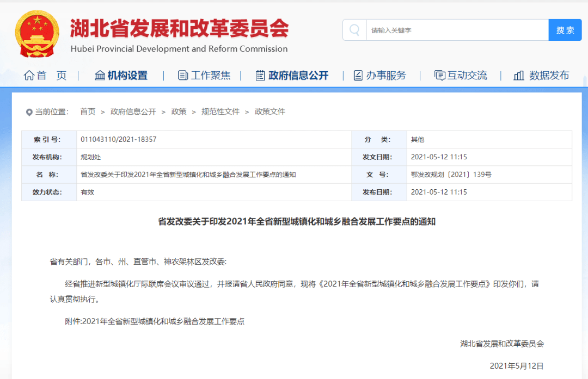Click the bar chart icon beside 数据发布
The width and height of the screenshot is (588, 379).
519,75
